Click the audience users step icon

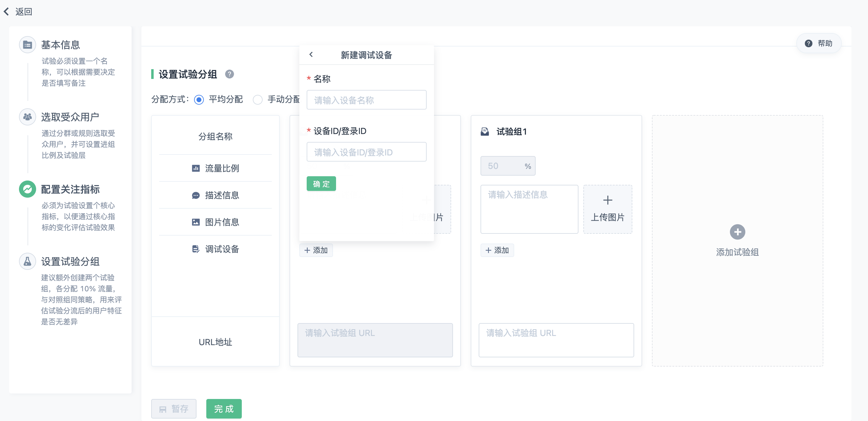pyautogui.click(x=27, y=117)
